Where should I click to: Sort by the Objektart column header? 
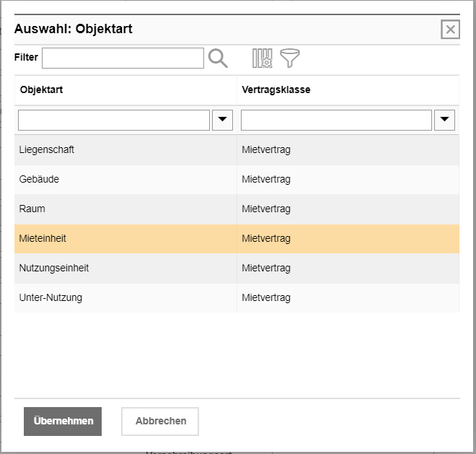click(42, 90)
